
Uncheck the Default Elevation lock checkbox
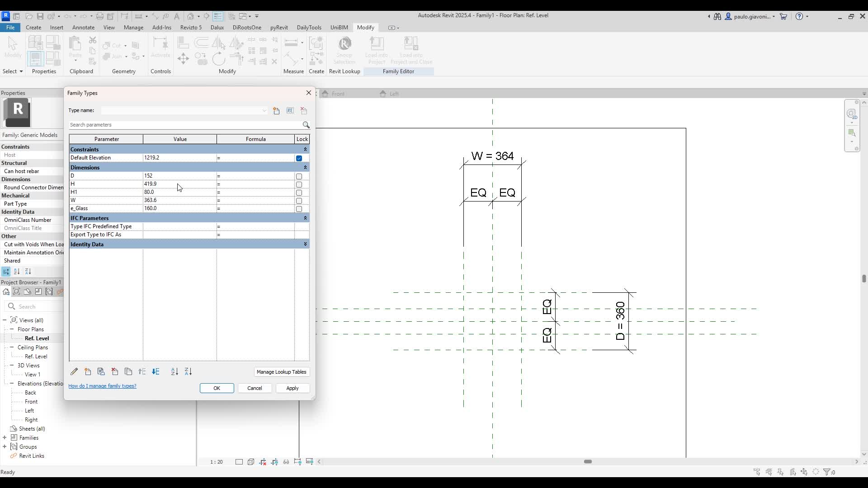pyautogui.click(x=299, y=158)
